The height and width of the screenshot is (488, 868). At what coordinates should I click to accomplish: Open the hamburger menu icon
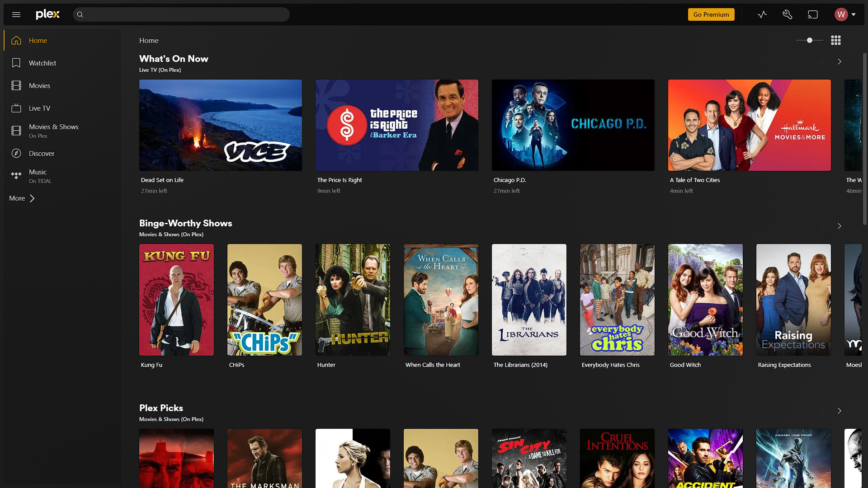(x=16, y=14)
